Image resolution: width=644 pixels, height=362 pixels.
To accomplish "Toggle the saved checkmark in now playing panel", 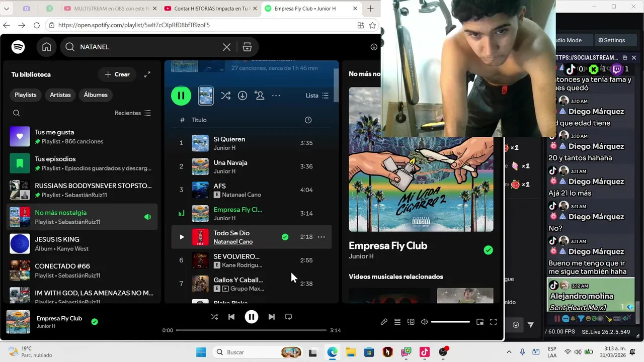I will 488,250.
